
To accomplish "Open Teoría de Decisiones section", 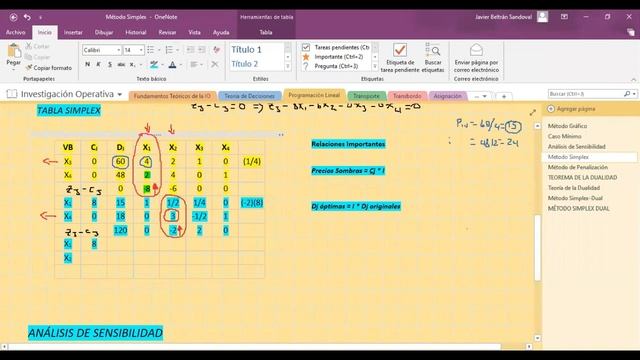I will (x=249, y=96).
